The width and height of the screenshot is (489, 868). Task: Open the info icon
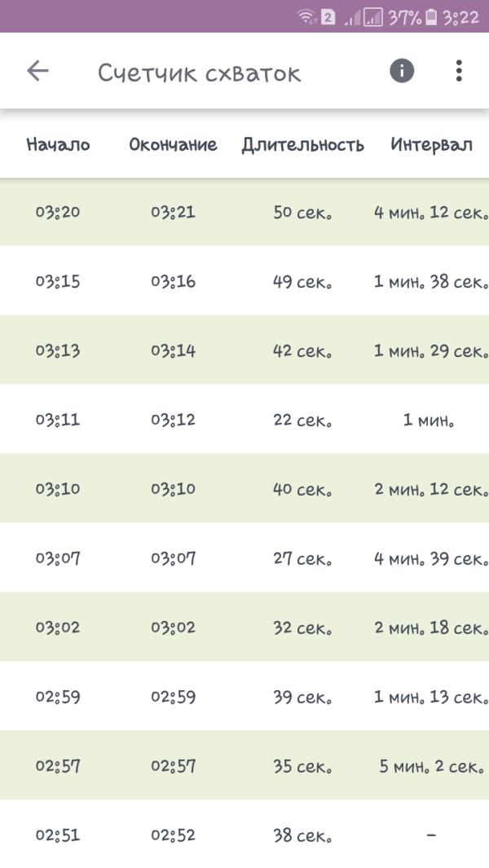402,71
